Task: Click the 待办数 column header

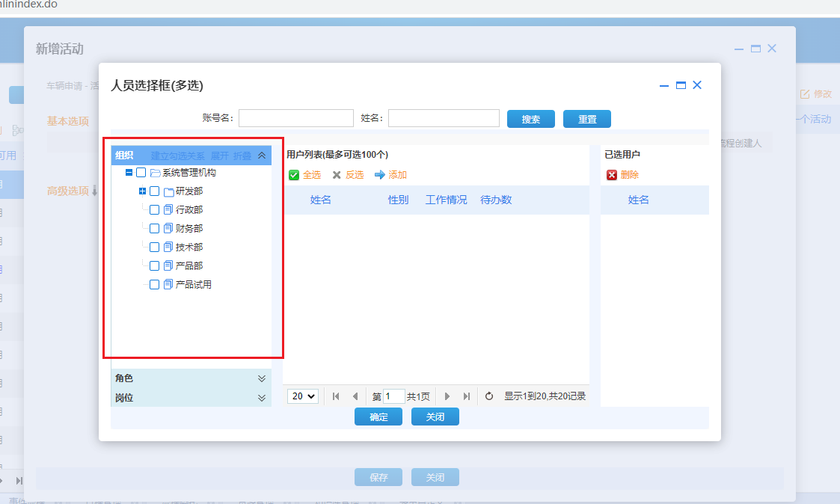Action: 496,200
